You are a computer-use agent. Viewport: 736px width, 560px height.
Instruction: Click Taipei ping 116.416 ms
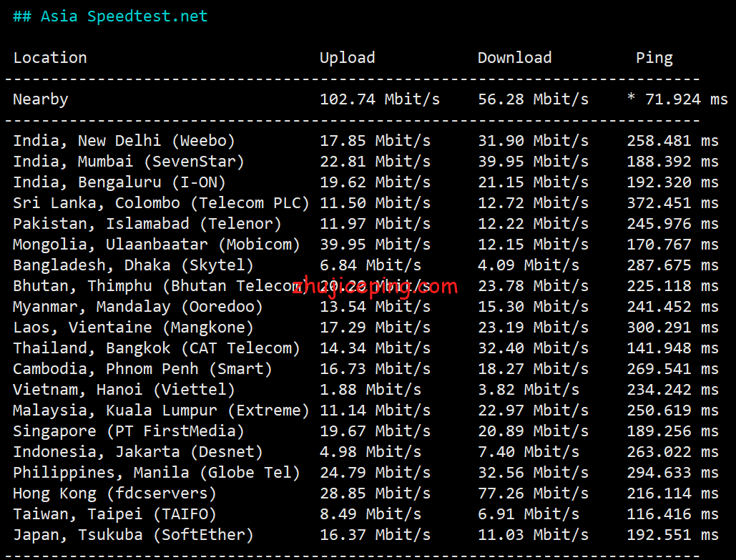[672, 514]
